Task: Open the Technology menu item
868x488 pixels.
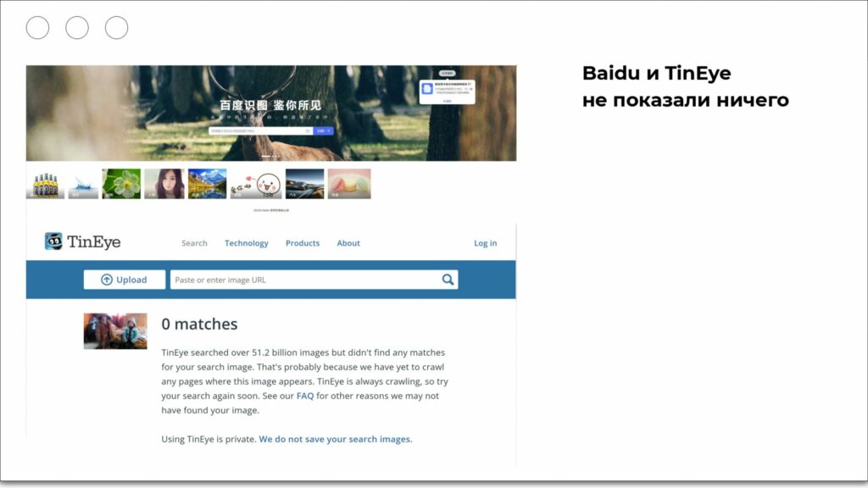Action: 247,243
